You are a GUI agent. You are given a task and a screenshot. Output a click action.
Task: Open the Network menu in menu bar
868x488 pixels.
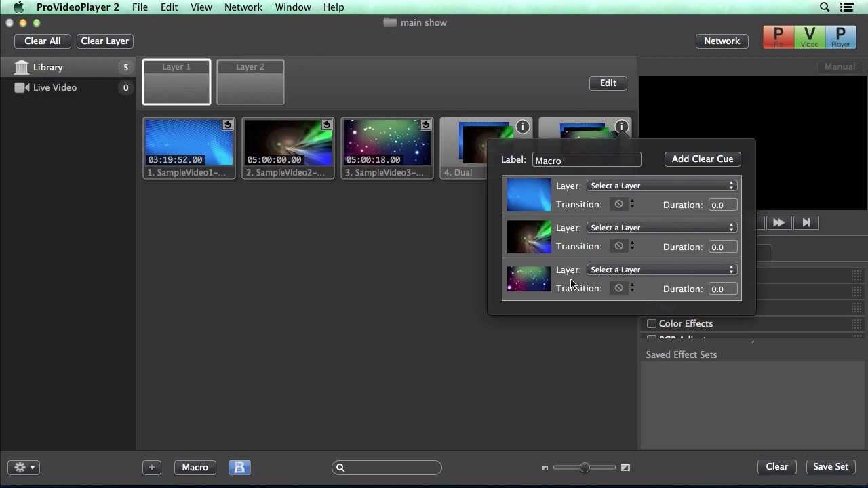(x=243, y=7)
